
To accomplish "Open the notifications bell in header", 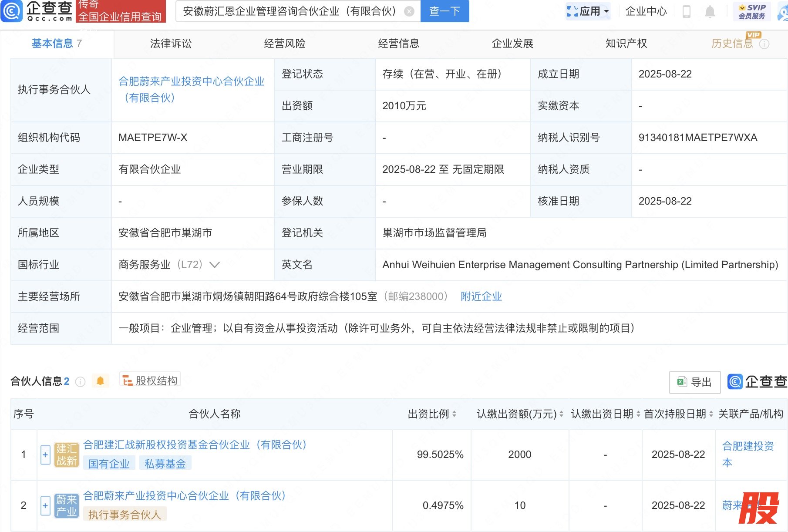I will pos(710,12).
